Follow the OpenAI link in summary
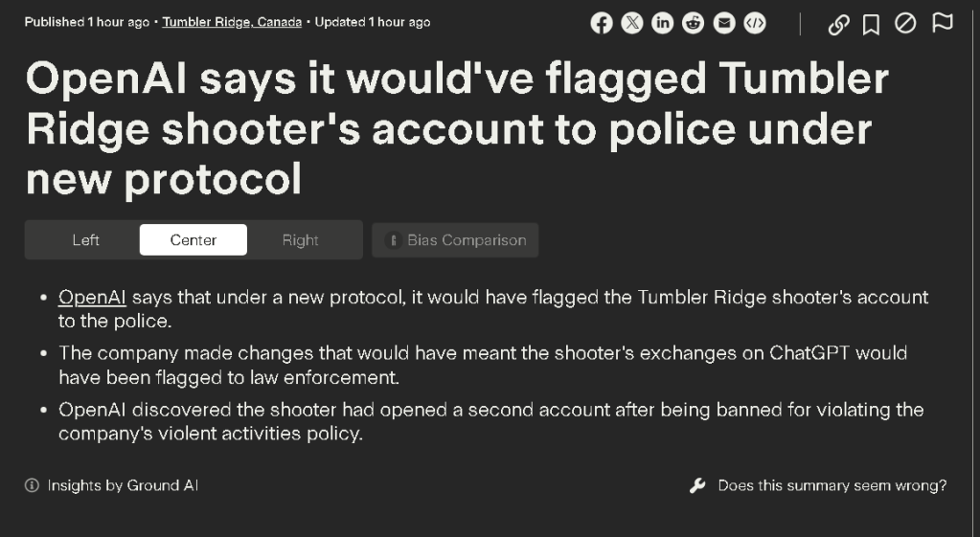This screenshot has height=537, width=980. coord(93,297)
